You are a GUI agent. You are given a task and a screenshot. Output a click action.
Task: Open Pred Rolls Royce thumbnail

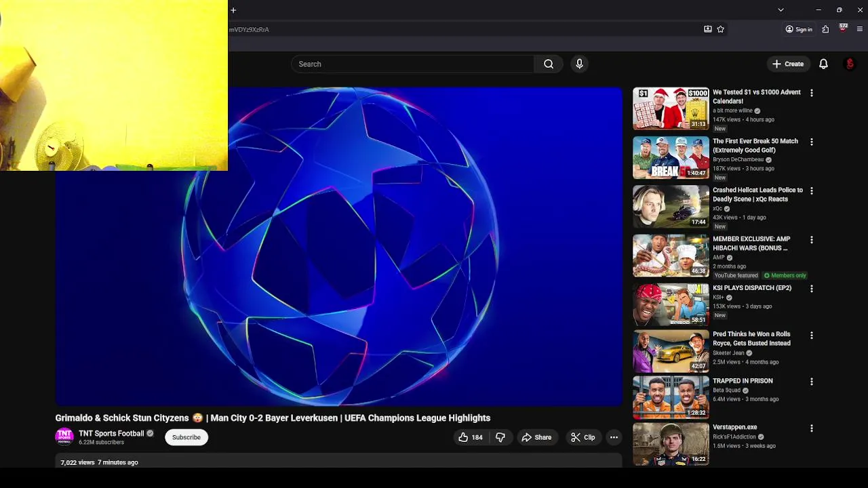(x=671, y=350)
